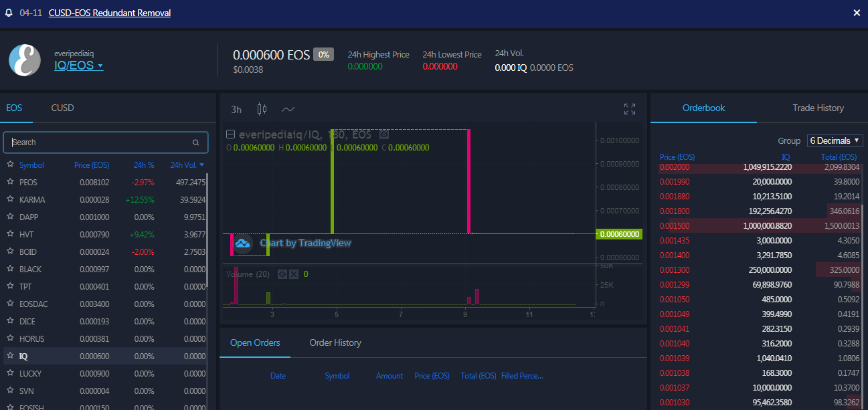868x410 pixels.
Task: Select the PEOS symbol in the market list
Action: click(x=28, y=183)
